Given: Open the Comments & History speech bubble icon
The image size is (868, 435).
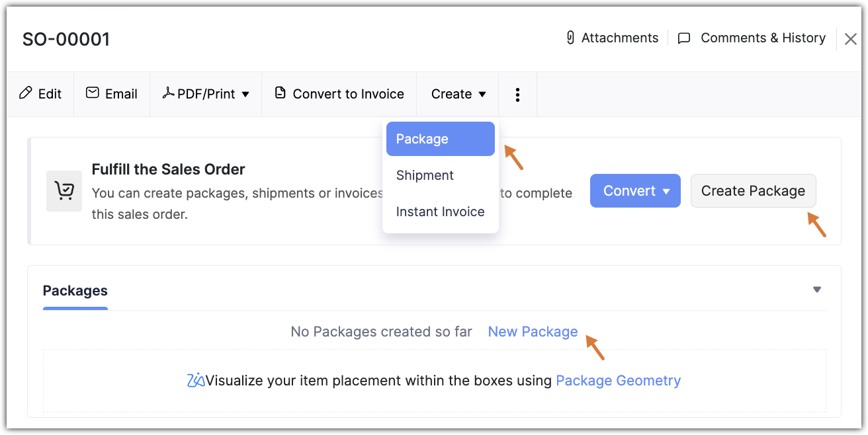Looking at the screenshot, I should (685, 38).
